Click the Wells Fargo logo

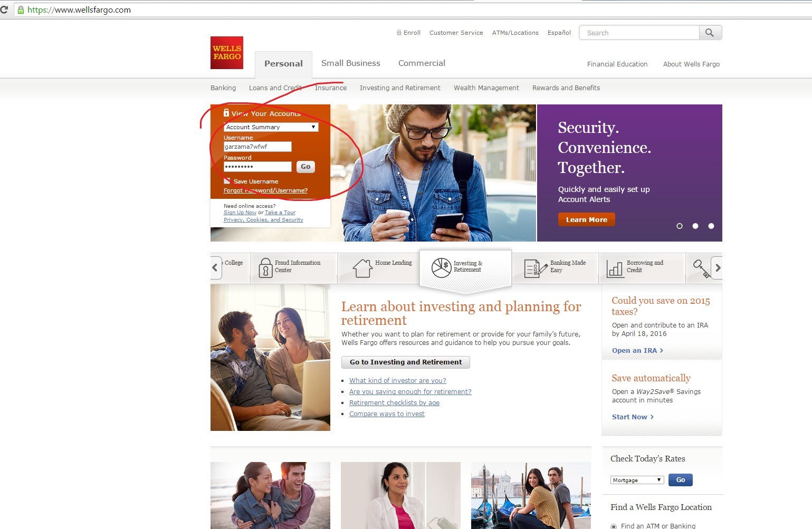pos(227,53)
